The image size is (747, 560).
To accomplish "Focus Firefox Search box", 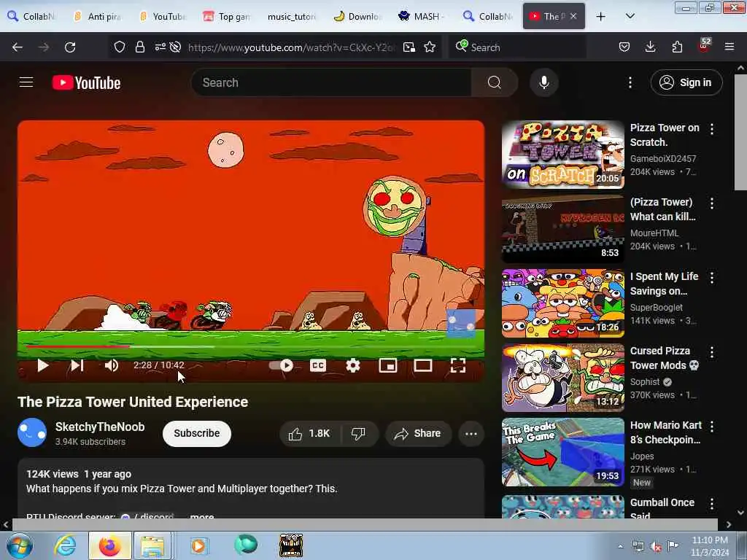I will tap(519, 47).
